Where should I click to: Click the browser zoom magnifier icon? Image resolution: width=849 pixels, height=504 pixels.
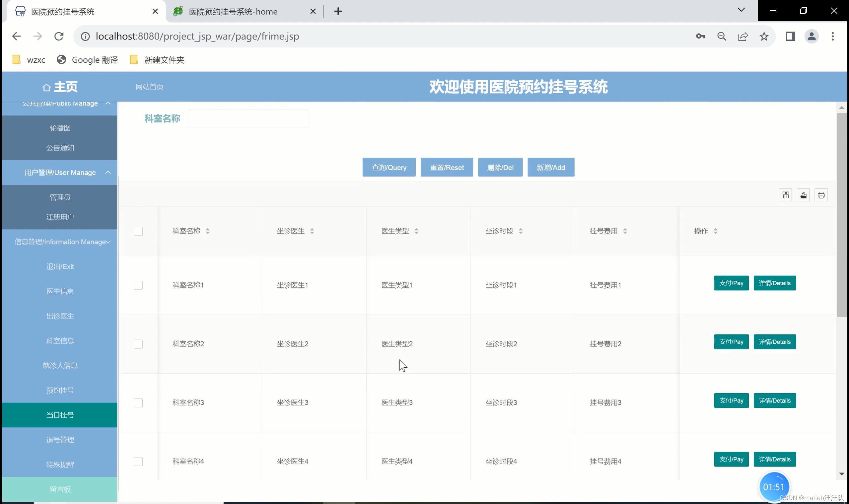point(722,36)
